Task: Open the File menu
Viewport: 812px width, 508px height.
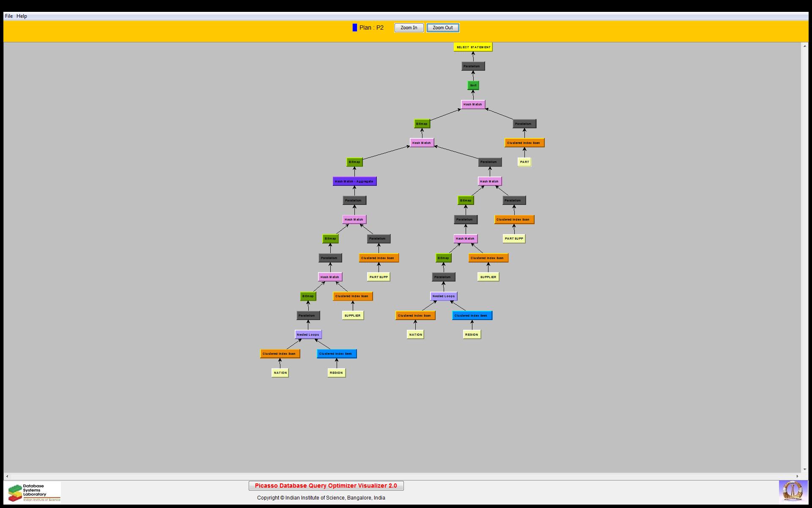Action: point(8,16)
